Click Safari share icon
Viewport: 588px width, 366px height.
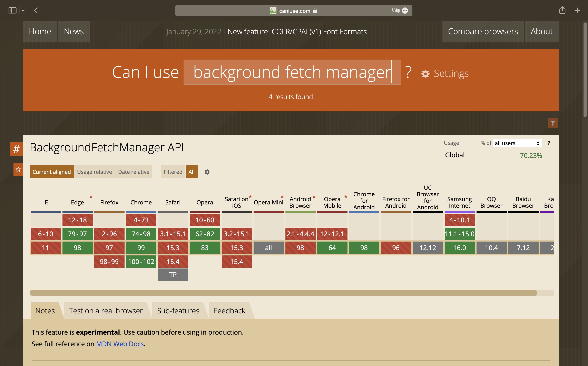(x=562, y=10)
